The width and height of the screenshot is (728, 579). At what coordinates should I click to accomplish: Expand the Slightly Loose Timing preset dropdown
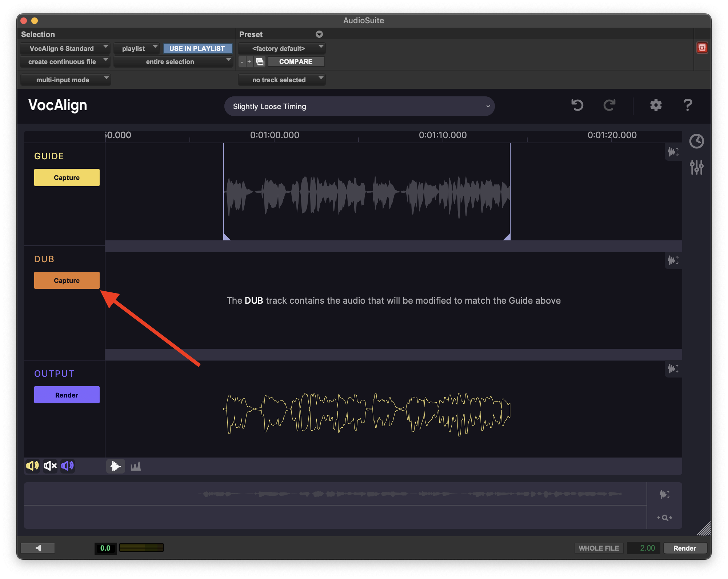point(359,106)
